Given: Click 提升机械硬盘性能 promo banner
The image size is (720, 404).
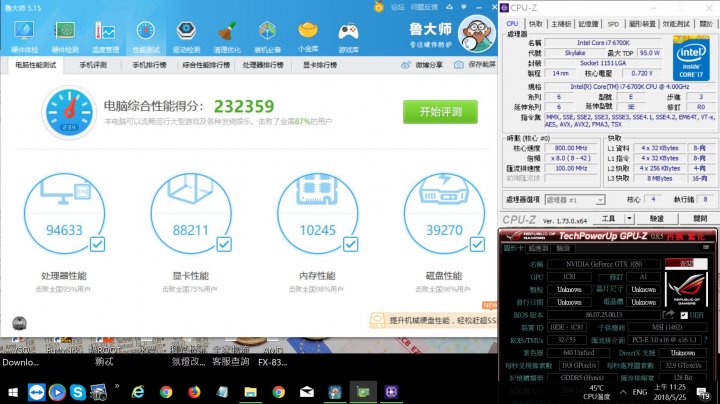Looking at the screenshot, I should [433, 320].
